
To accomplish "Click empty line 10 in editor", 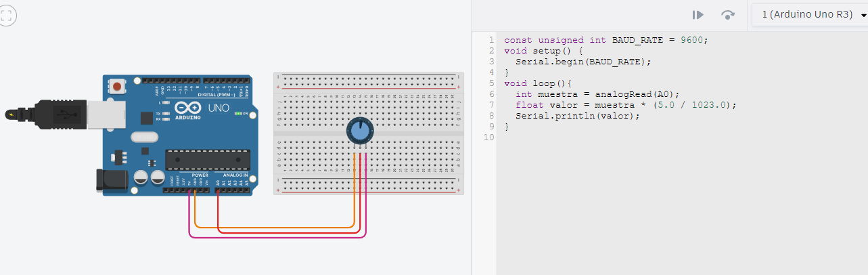I will [x=609, y=137].
